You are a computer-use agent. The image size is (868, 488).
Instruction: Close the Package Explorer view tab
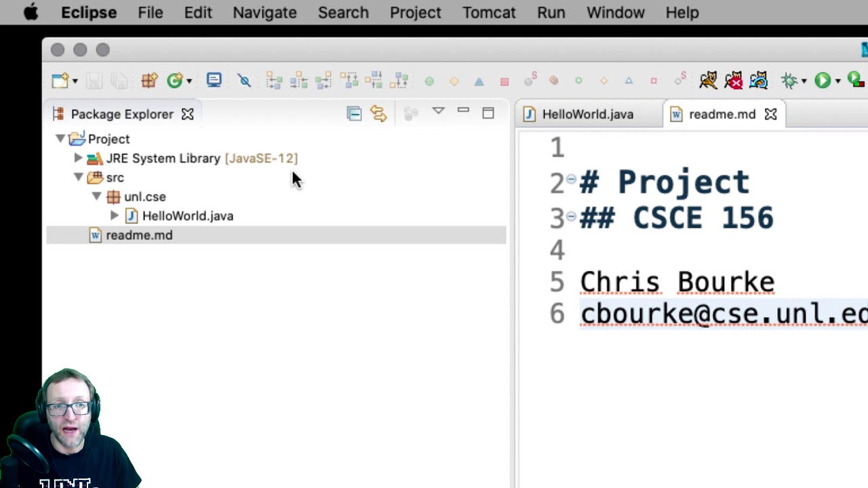188,114
